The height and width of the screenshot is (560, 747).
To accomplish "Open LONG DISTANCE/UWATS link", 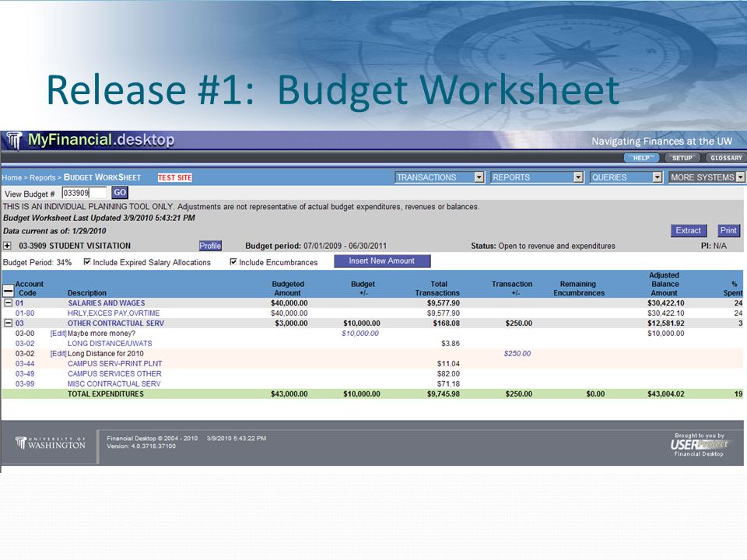I will pos(110,343).
